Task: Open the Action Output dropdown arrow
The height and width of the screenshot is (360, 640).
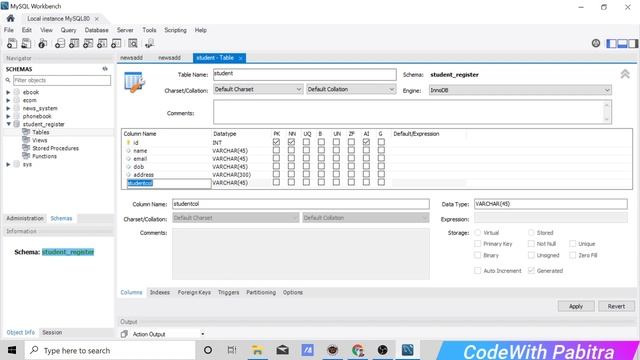Action: point(202,334)
